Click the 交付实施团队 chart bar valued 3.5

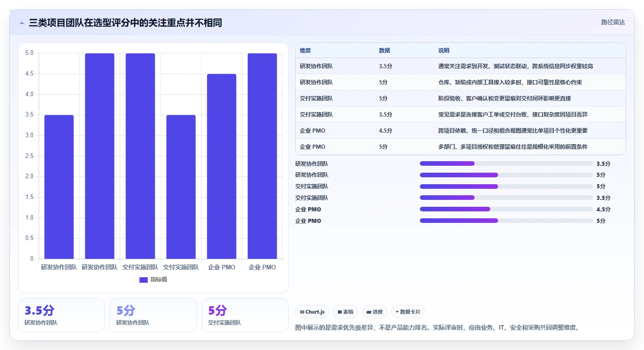coord(181,187)
